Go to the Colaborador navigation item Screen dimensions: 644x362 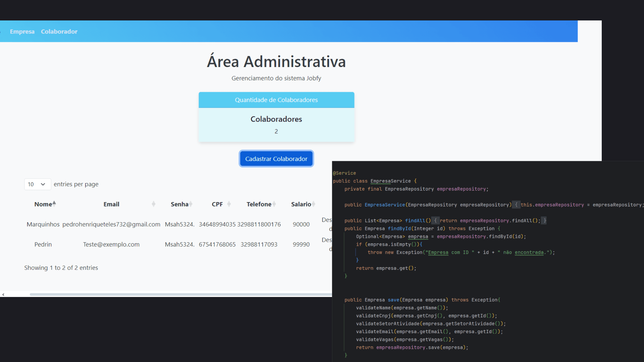pyautogui.click(x=59, y=32)
